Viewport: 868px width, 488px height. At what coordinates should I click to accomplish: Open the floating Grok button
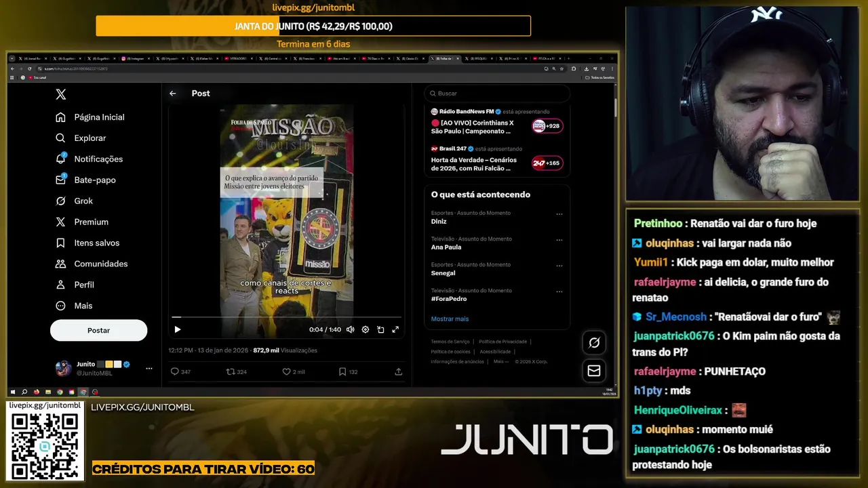point(594,343)
